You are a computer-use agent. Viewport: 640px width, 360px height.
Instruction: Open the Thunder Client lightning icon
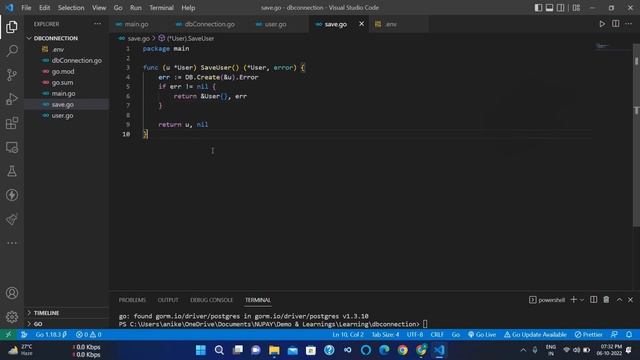click(12, 195)
